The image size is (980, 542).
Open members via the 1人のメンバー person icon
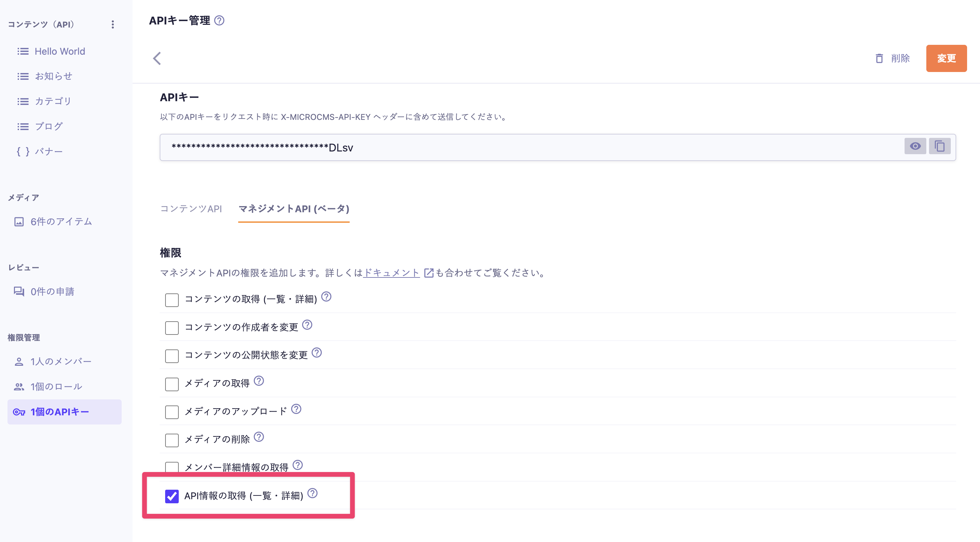(x=19, y=361)
